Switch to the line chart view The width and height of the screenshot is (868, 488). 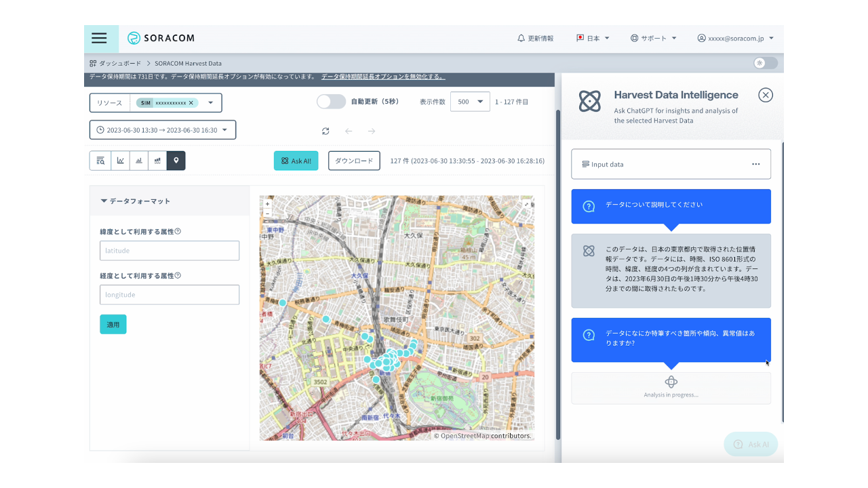[119, 161]
